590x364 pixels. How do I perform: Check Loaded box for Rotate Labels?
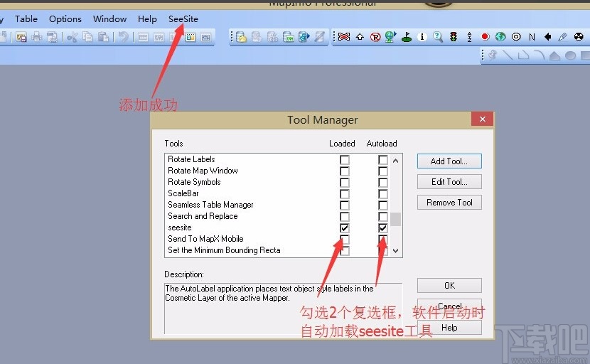tap(344, 159)
